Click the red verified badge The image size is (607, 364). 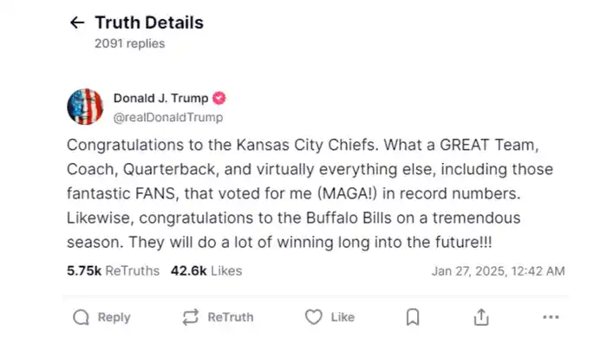point(220,99)
